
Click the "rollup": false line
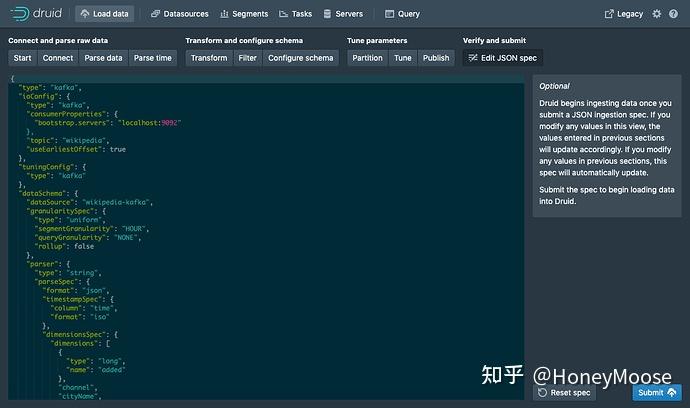(64, 246)
